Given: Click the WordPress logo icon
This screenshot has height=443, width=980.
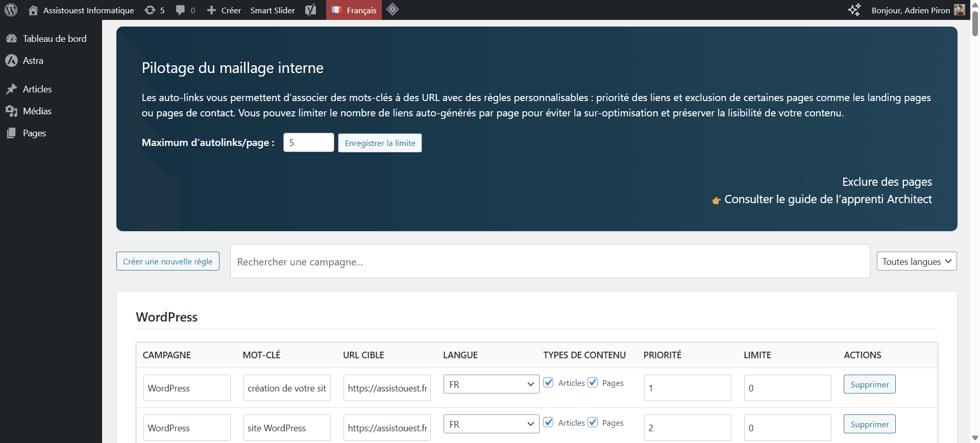Looking at the screenshot, I should click(x=11, y=10).
